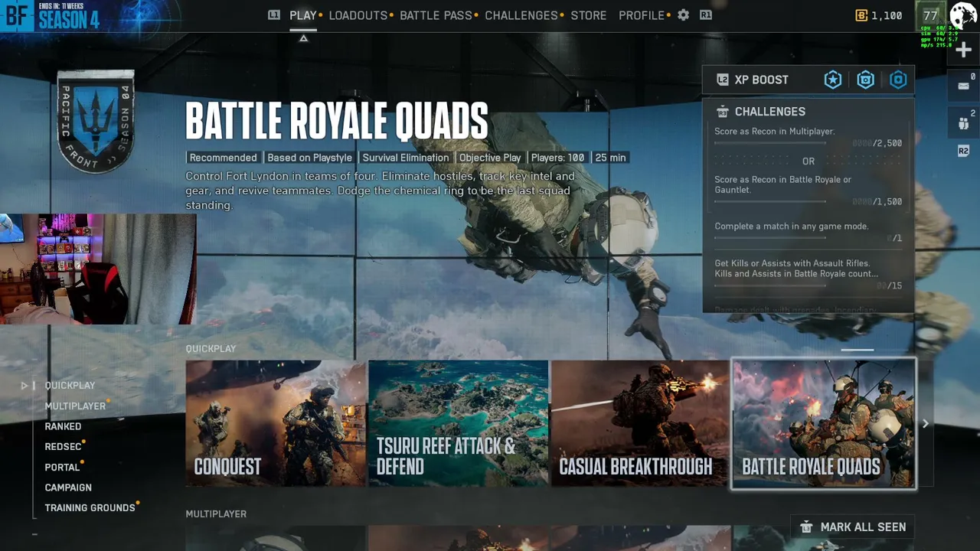Click the BF Season 4 logo
Viewport: 980px width, 551px height.
click(x=51, y=15)
